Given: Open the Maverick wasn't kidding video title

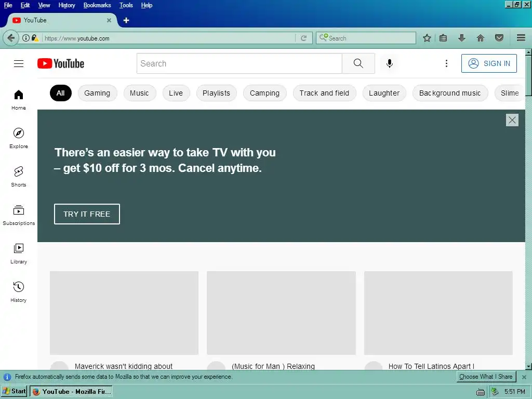Looking at the screenshot, I should coord(124,366).
